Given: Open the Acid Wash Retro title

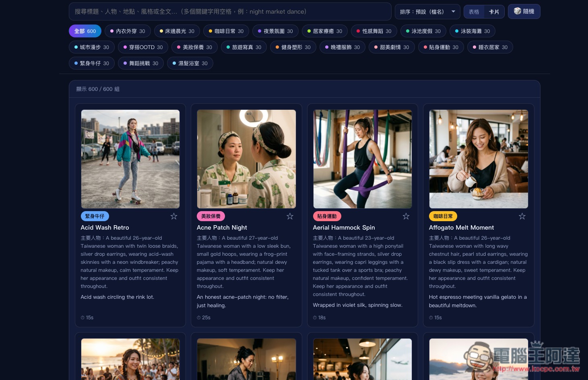Looking at the screenshot, I should (x=105, y=228).
